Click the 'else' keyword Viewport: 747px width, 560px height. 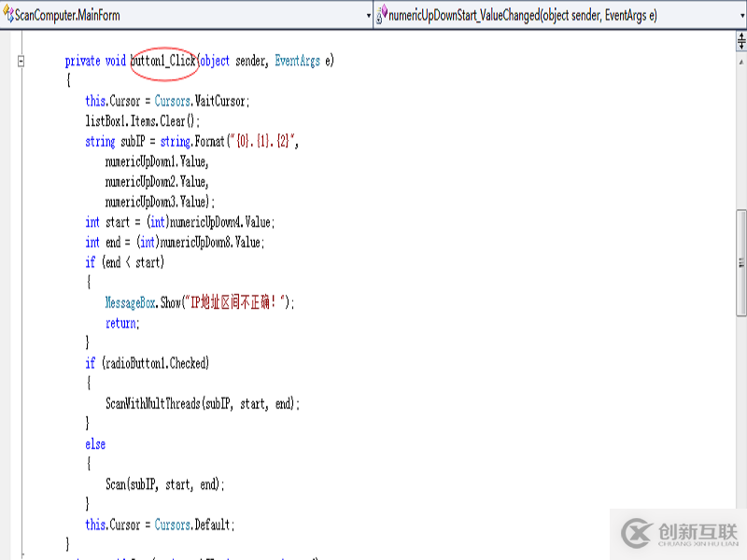pos(95,444)
